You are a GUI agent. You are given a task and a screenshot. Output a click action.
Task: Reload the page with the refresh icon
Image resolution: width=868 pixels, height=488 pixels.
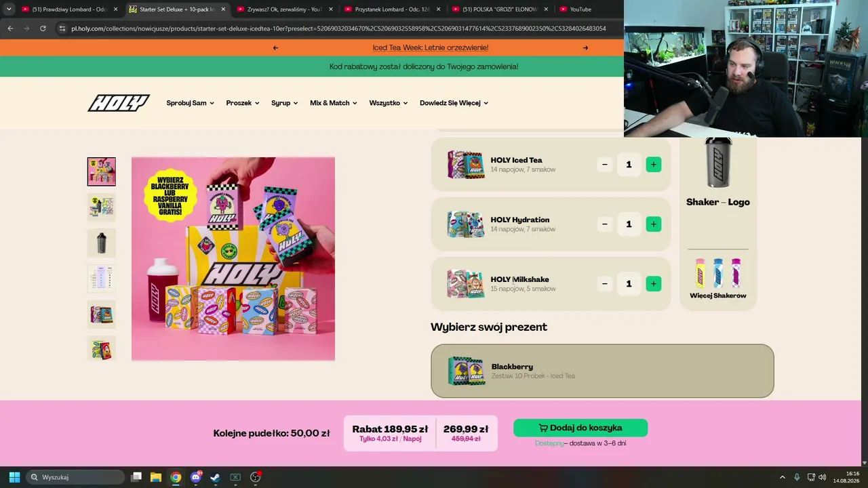coord(43,28)
